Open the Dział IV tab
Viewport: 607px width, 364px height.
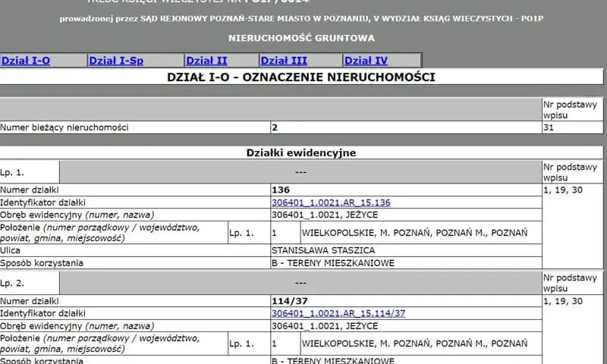click(366, 61)
